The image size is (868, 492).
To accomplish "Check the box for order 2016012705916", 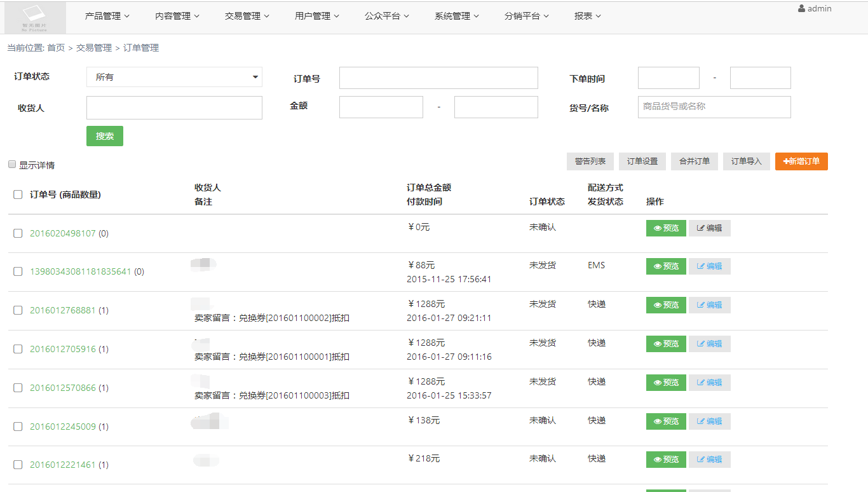I will coord(18,349).
